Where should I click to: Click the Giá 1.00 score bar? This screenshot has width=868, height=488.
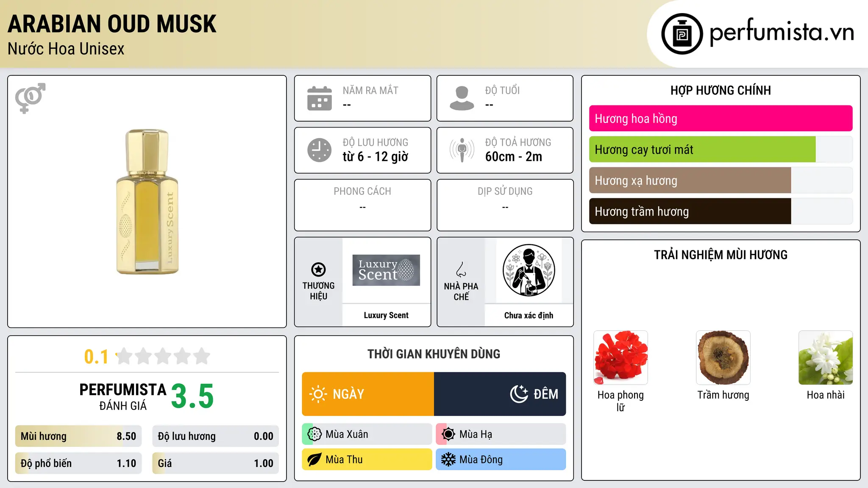point(215,463)
